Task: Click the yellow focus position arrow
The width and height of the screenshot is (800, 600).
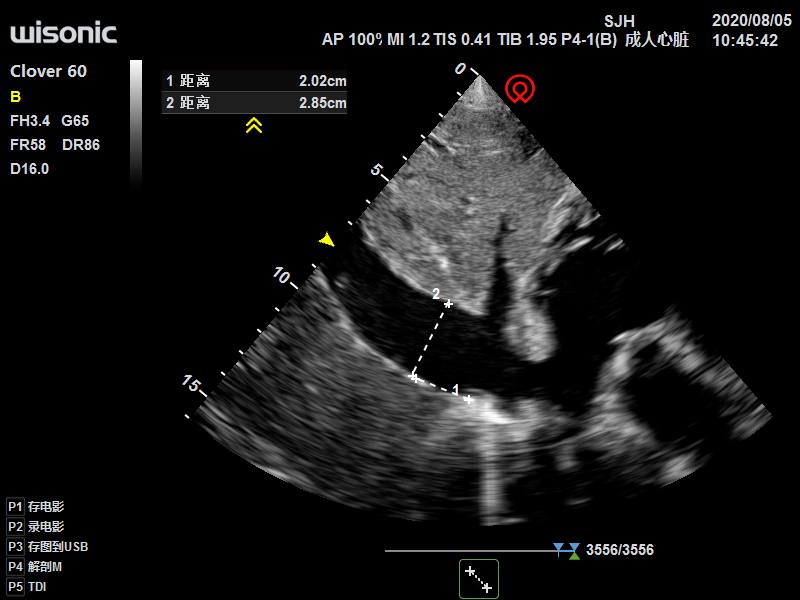Action: 326,240
